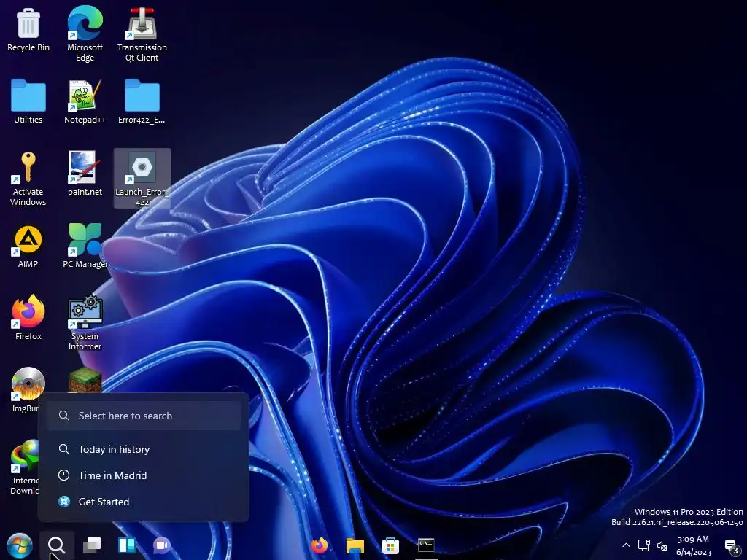
Task: Open System Informer shortcut
Action: pyautogui.click(x=85, y=322)
